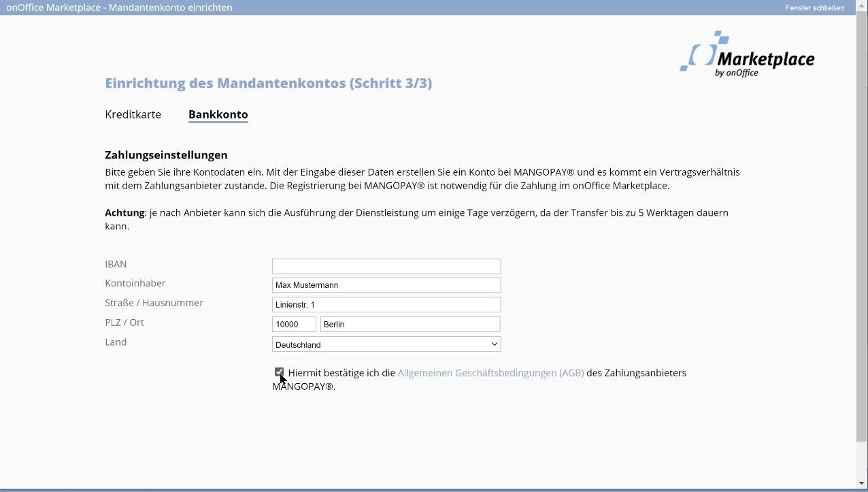Select the Bankkonto tab

click(x=218, y=114)
